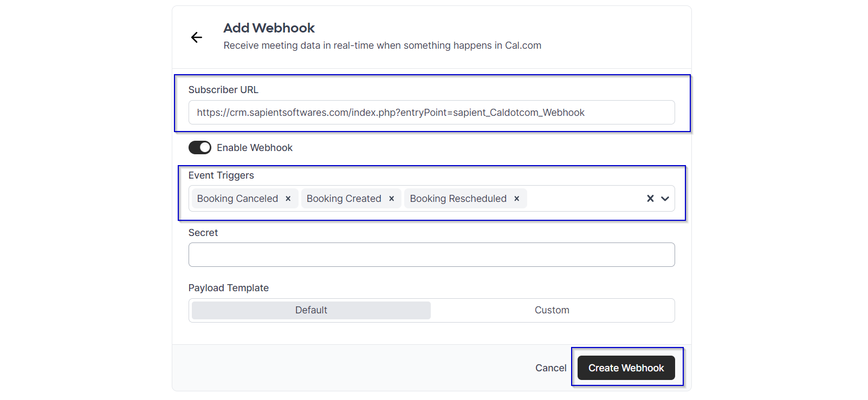Screen dimensions: 868x400
Task: Cancel adding the webhook
Action: 550,368
